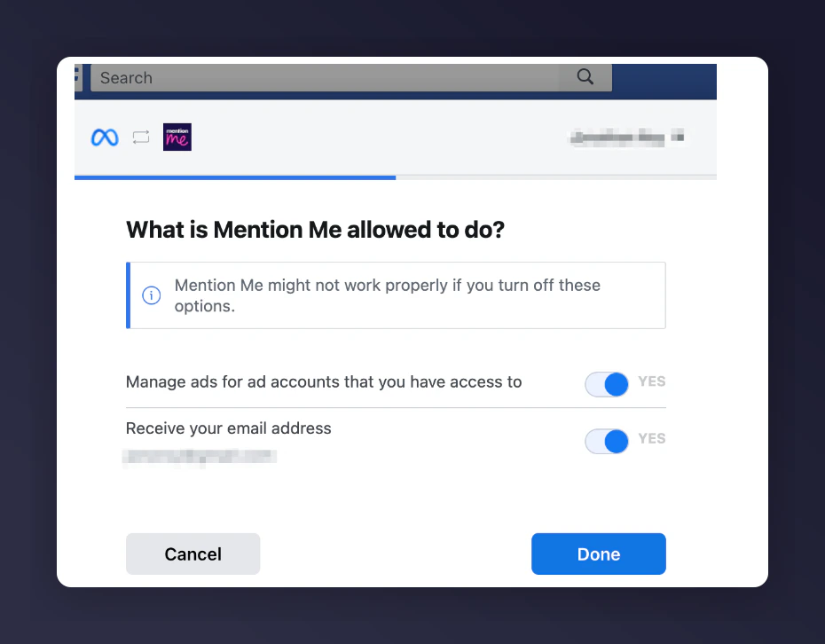Viewport: 825px width, 644px height.
Task: Click the blue progress bar under the header
Action: tap(235, 177)
